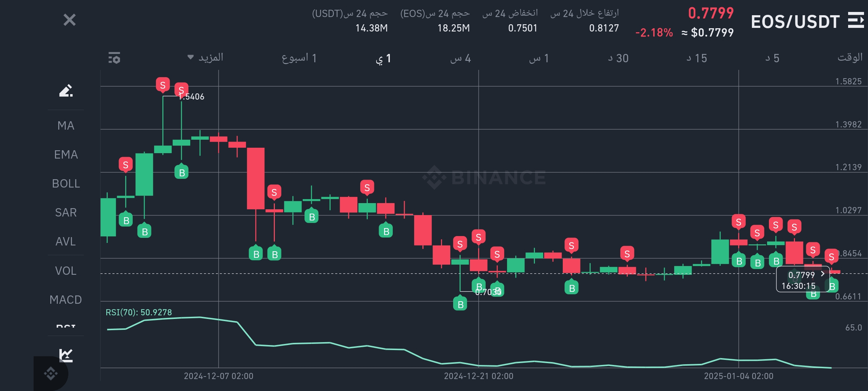
Task: Click the S sell marker at 1.5406 high
Action: 163,85
